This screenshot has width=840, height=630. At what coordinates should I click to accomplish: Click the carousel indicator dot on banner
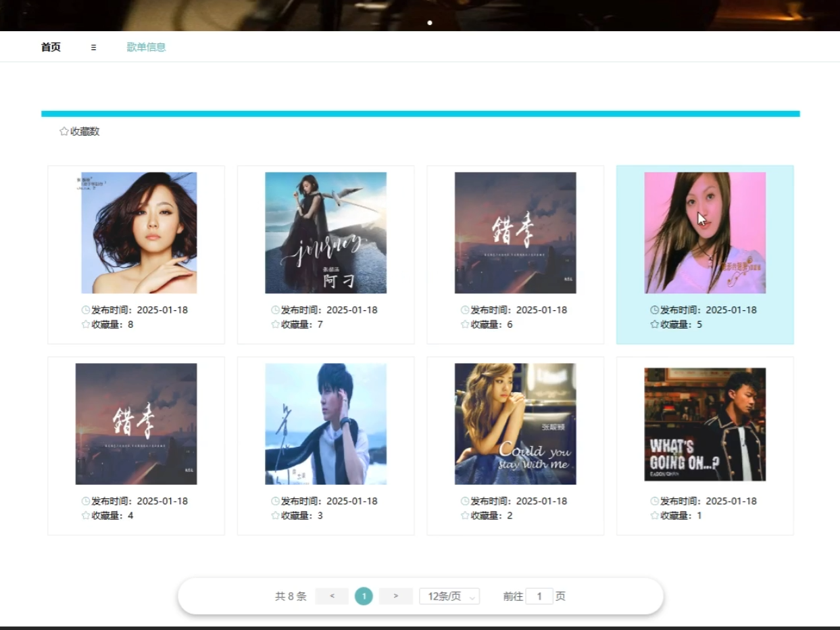(430, 23)
